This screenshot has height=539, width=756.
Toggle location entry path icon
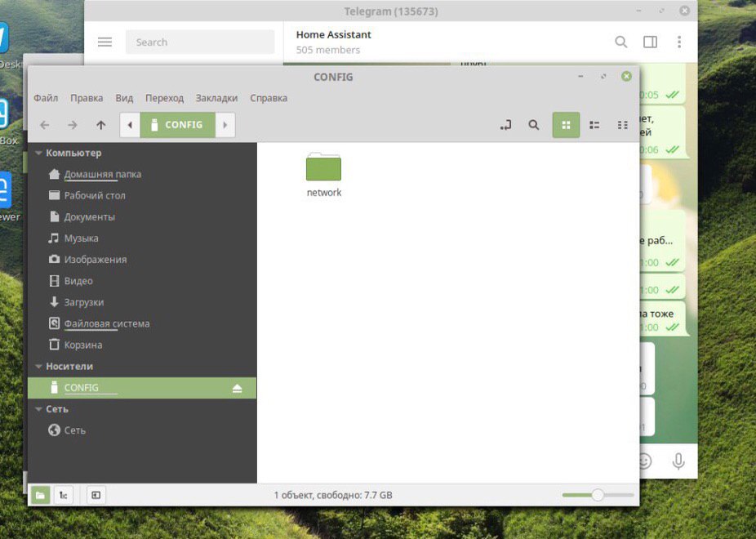(x=505, y=125)
